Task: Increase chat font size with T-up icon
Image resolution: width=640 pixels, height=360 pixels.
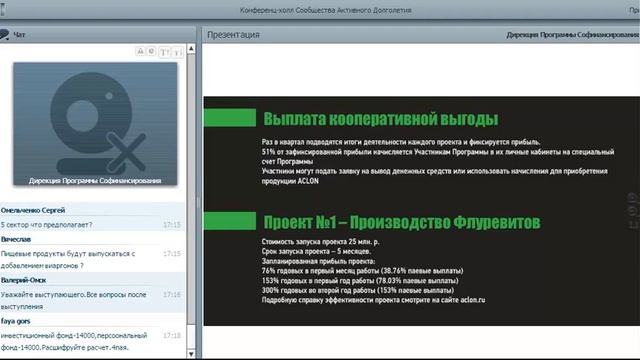Action: (164, 52)
